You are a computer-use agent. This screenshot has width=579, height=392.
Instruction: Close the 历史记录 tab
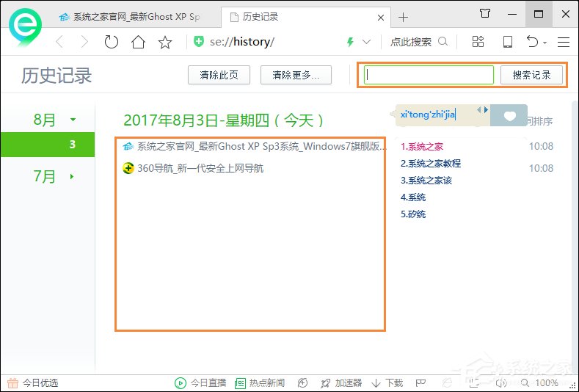(381, 18)
